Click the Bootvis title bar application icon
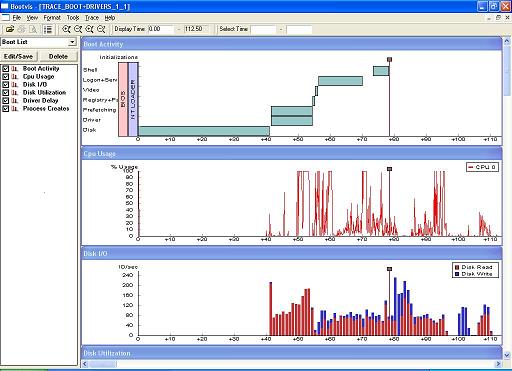 [5, 6]
